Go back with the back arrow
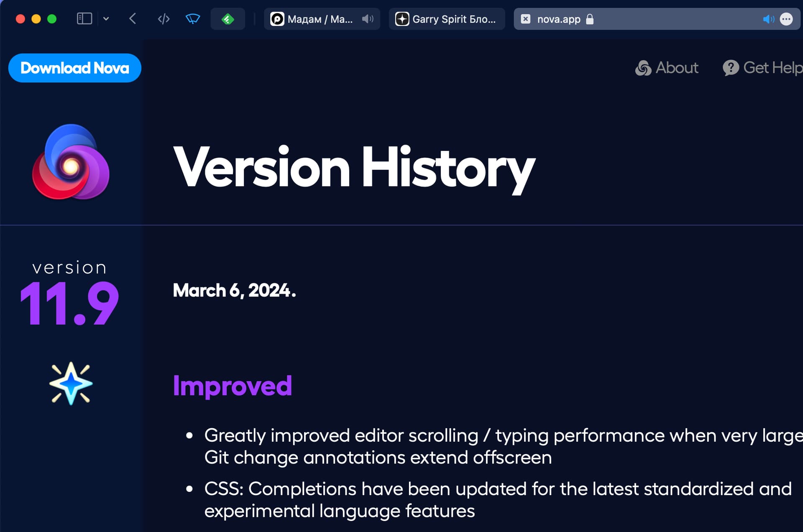Image resolution: width=803 pixels, height=532 pixels. (x=133, y=19)
